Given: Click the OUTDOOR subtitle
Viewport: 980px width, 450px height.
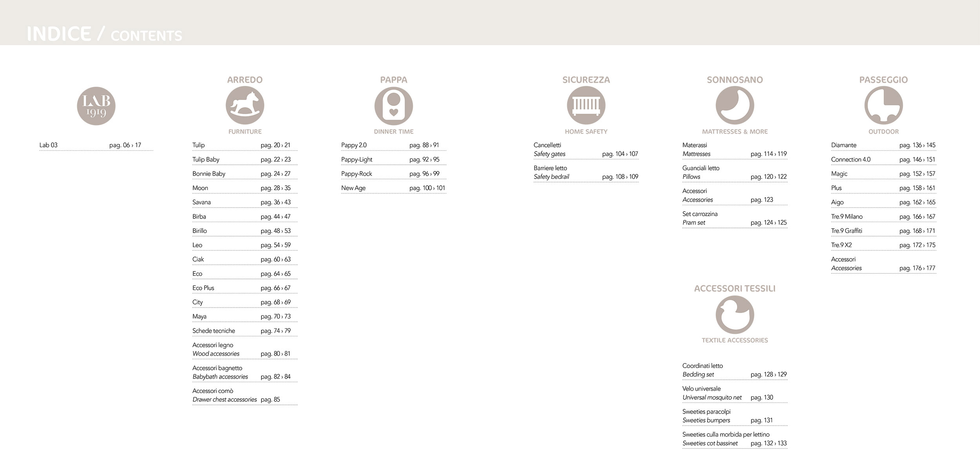Looking at the screenshot, I should coord(884,131).
